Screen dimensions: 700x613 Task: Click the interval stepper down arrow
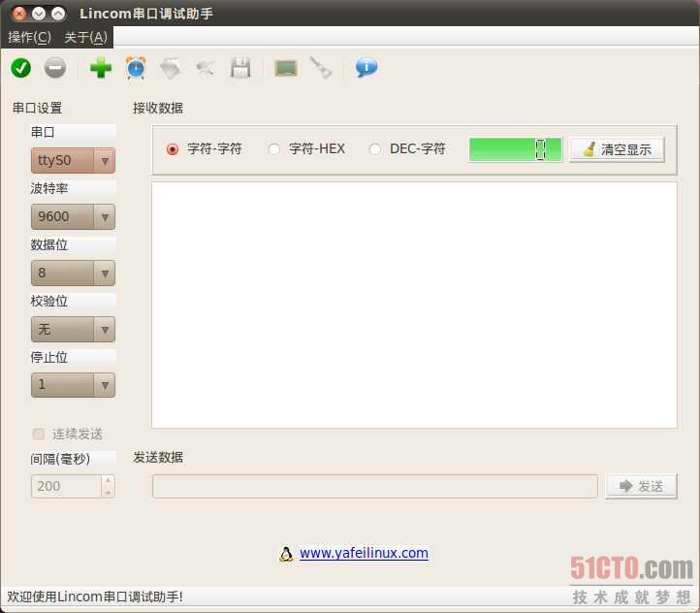[x=108, y=492]
